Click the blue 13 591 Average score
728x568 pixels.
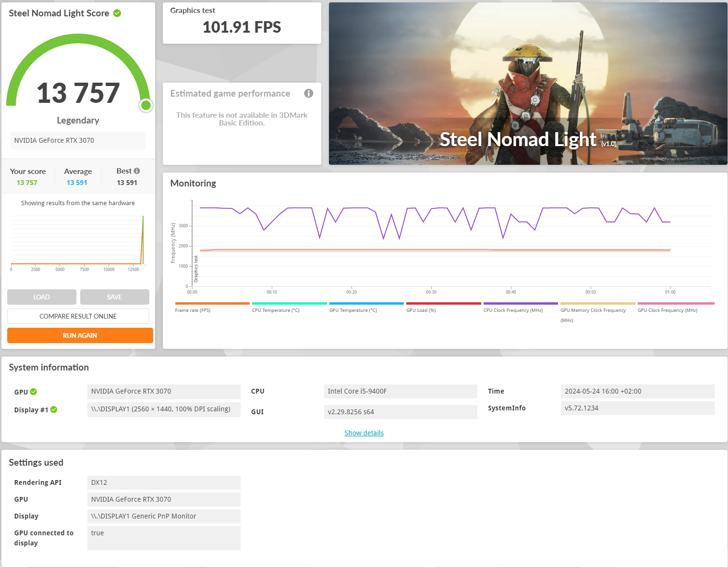pos(77,183)
